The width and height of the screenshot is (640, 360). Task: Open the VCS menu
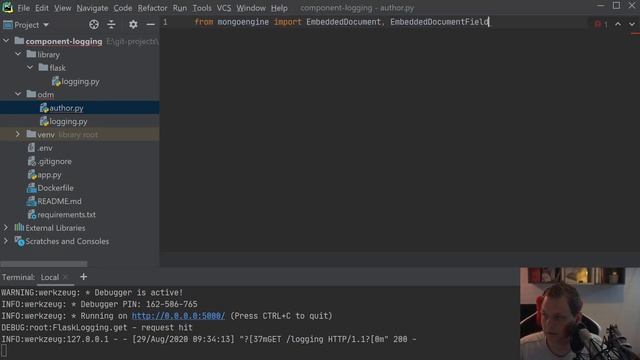(x=224, y=8)
